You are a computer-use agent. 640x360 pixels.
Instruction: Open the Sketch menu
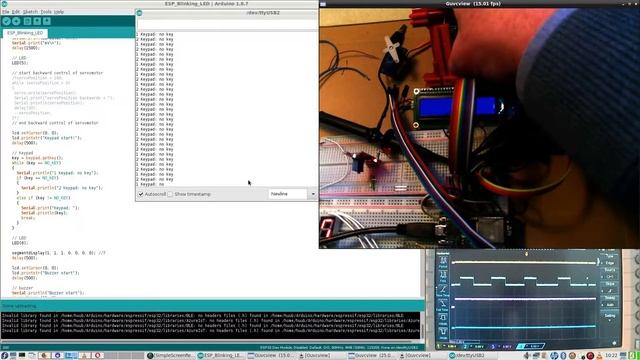[x=30, y=12]
